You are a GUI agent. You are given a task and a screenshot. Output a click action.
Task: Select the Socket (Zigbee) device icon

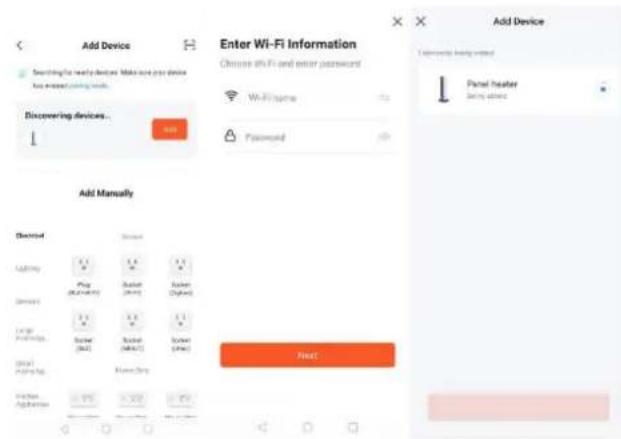coord(181,266)
